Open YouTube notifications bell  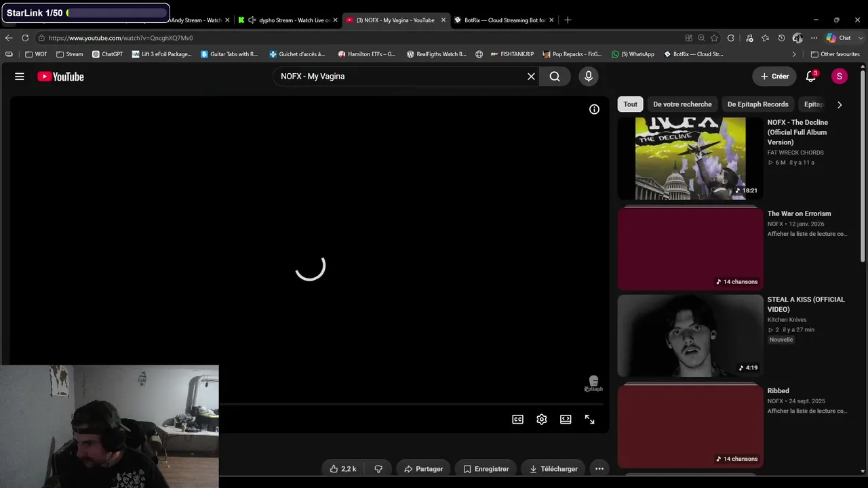tap(811, 77)
